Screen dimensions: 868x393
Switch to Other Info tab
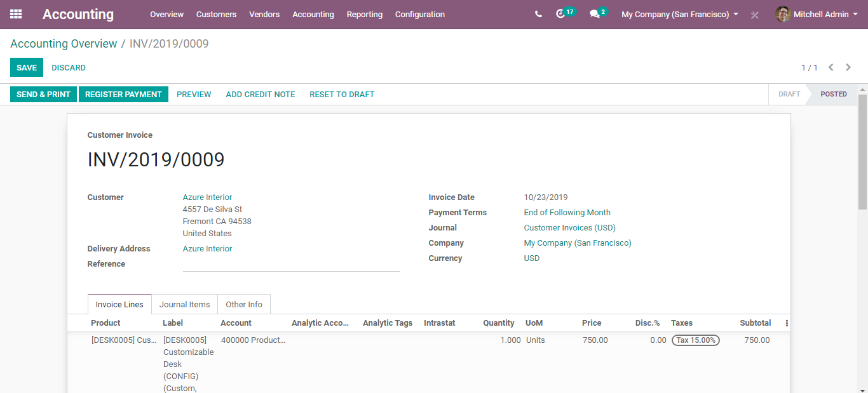click(x=244, y=304)
